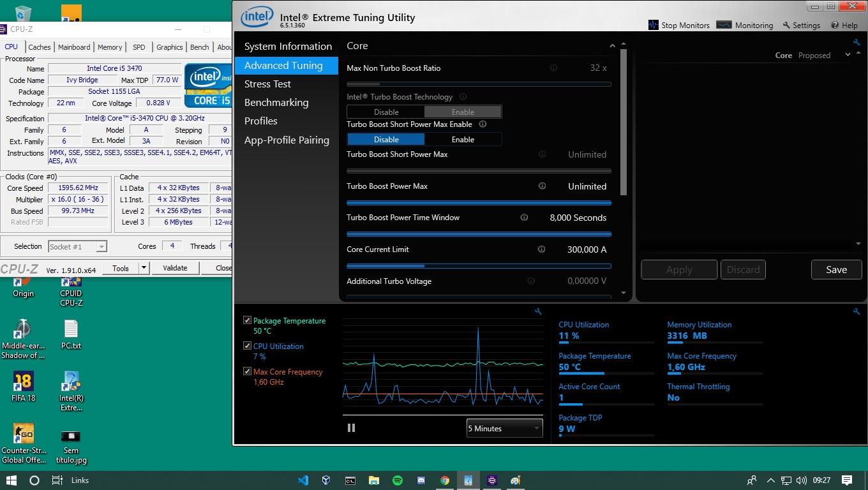868x490 pixels.
Task: Open the Windows Start menu
Action: [11, 480]
